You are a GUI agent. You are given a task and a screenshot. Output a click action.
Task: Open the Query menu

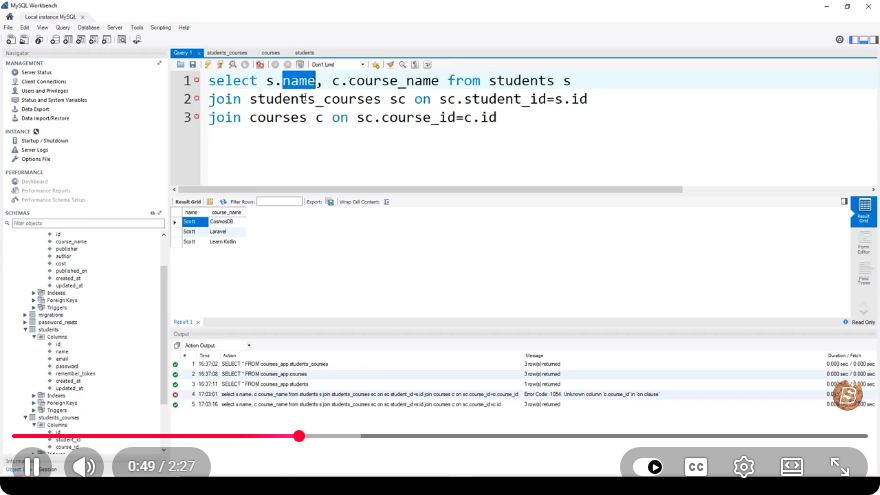[x=63, y=28]
